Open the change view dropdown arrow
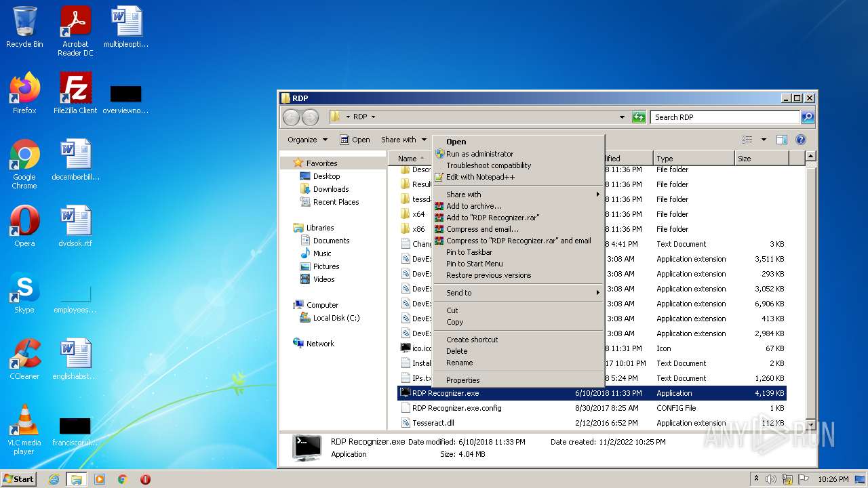This screenshot has height=488, width=868. pyautogui.click(x=764, y=140)
